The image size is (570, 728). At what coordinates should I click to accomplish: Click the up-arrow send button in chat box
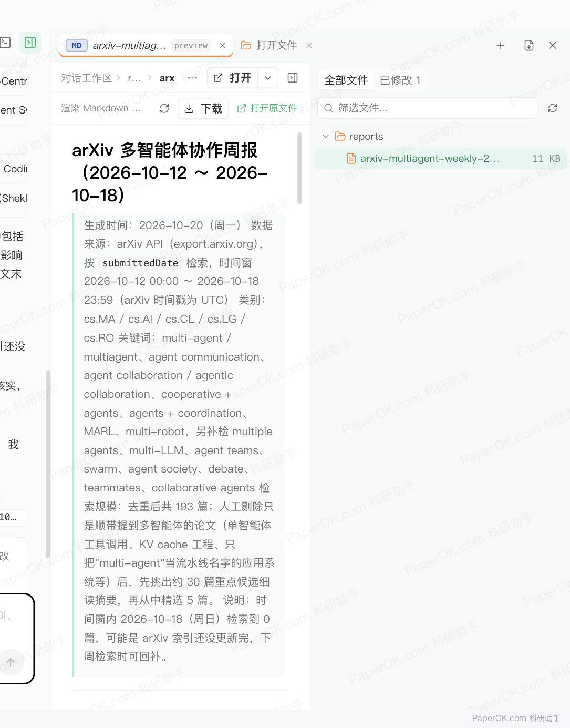(11, 662)
